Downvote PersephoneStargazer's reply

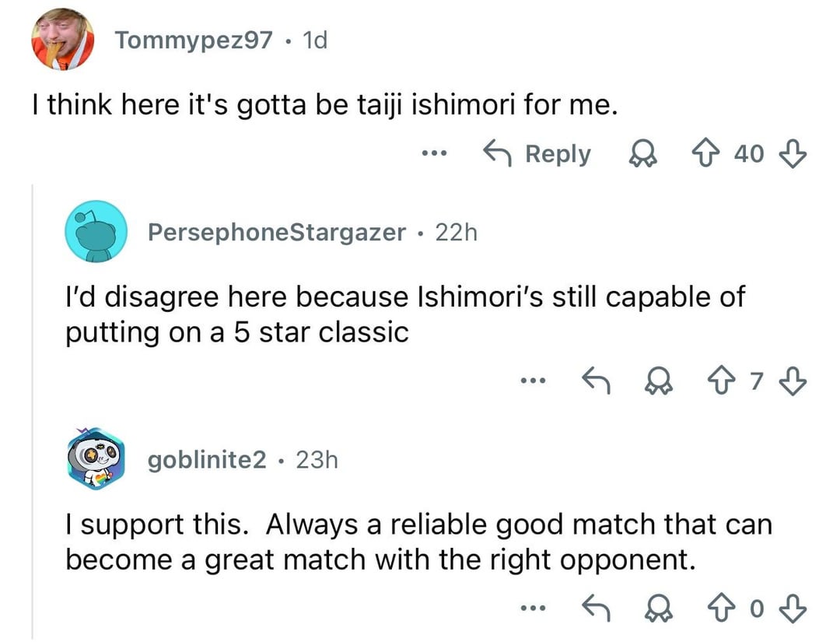pyautogui.click(x=793, y=382)
